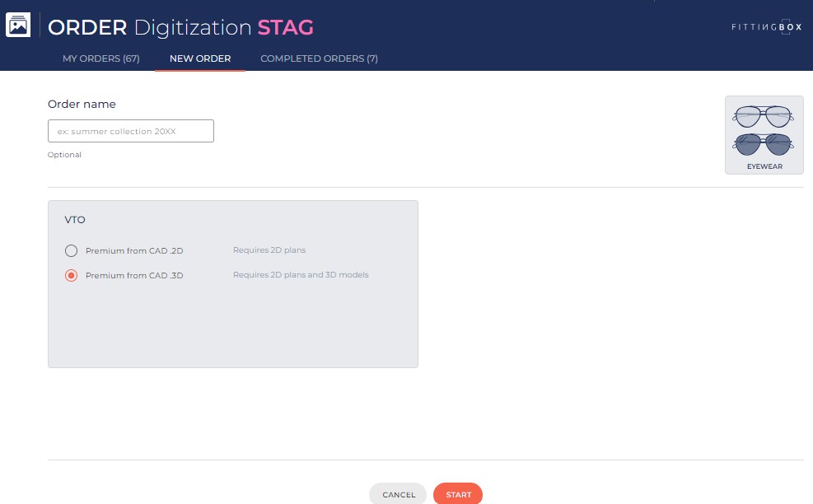Focus the Order name input field
Viewport: 813px width, 504px height.
point(131,131)
